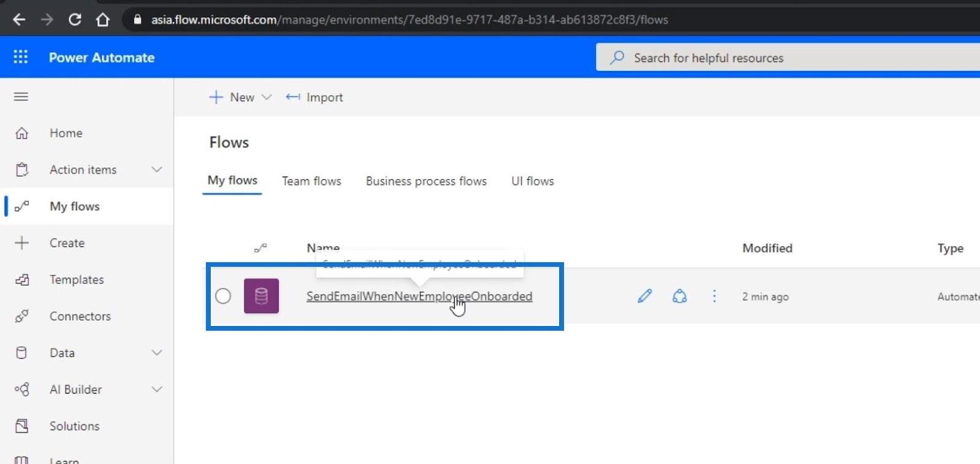Viewport: 980px width, 464px height.
Task: Click the Import button
Action: pyautogui.click(x=314, y=97)
